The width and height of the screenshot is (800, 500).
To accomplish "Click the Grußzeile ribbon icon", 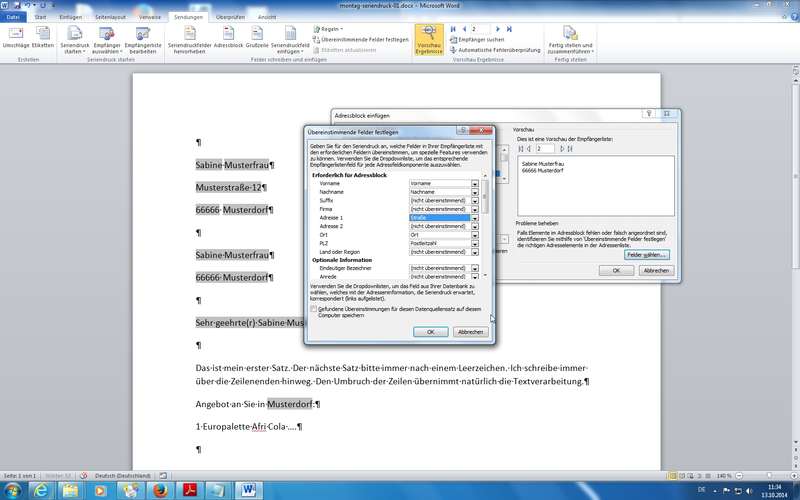I will pyautogui.click(x=257, y=38).
